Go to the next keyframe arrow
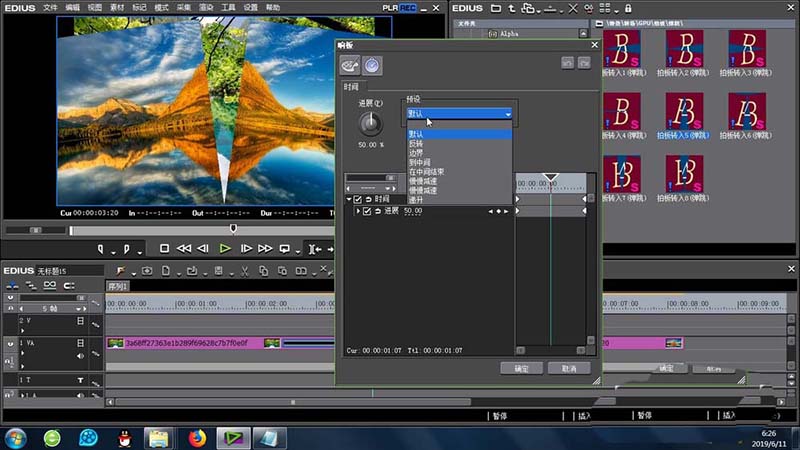This screenshot has width=800, height=450. click(x=506, y=211)
